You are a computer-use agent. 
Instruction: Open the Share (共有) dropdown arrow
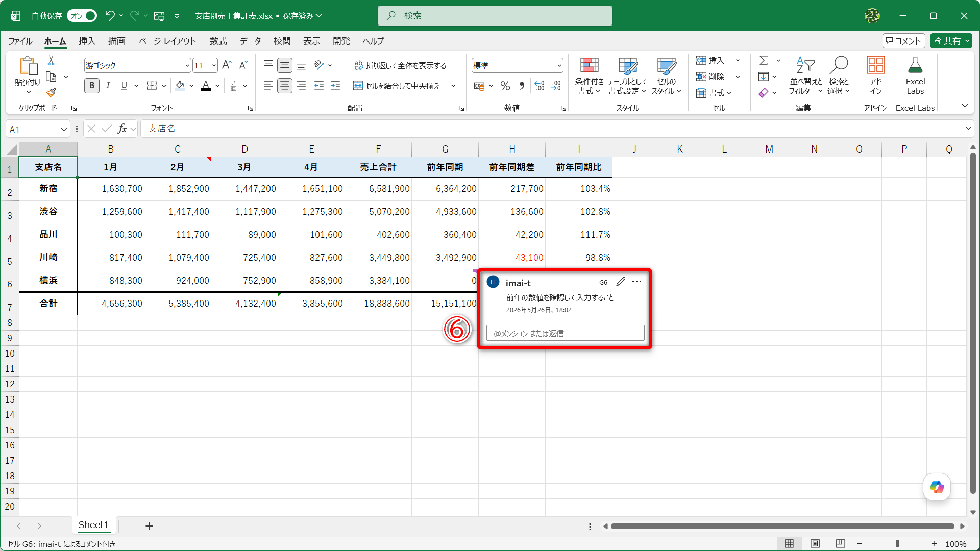(x=967, y=41)
